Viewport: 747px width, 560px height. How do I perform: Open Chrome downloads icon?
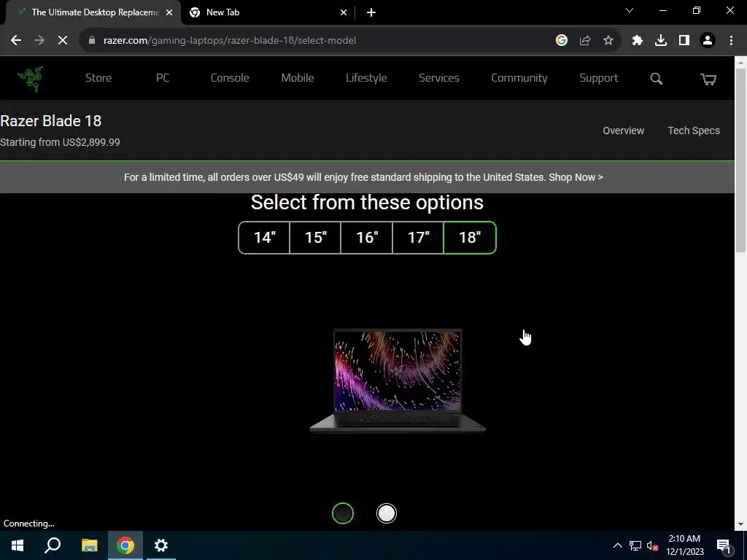[x=661, y=41]
